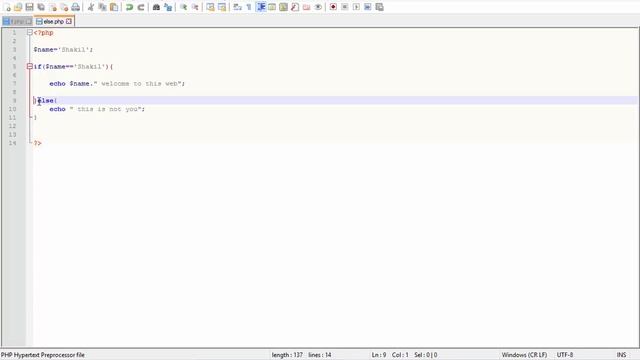The image size is (640, 360).
Task: Click "length : 137" status bar entry
Action: tap(287, 355)
